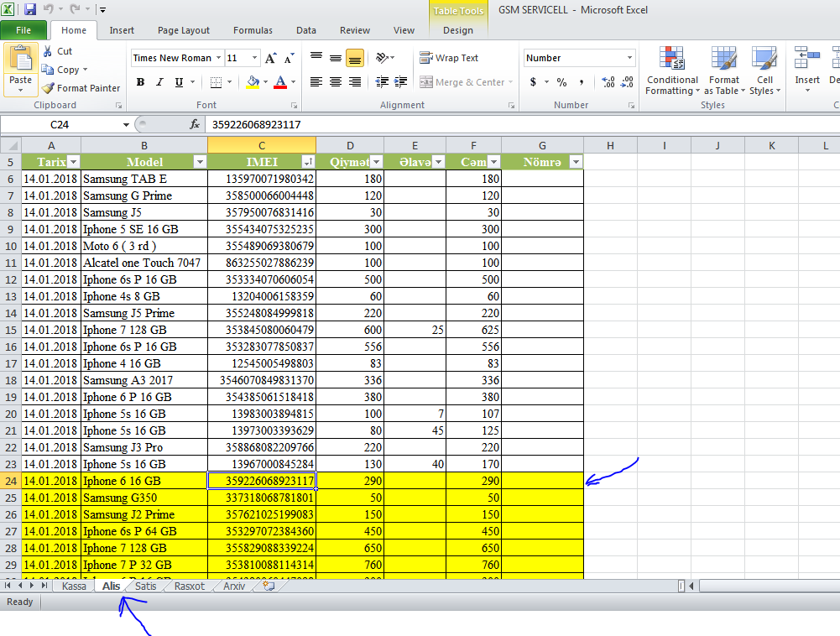Open Model column filter dropdown
This screenshot has width=840, height=636.
coord(200,162)
